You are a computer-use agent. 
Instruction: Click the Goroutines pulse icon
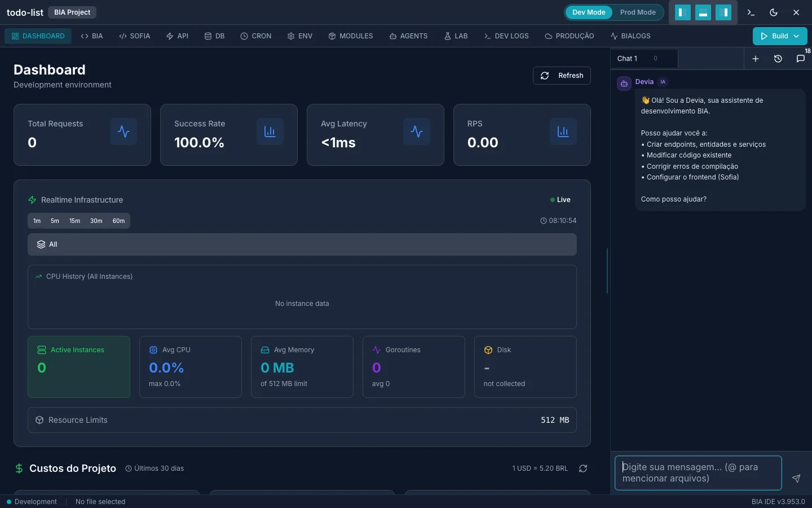377,350
